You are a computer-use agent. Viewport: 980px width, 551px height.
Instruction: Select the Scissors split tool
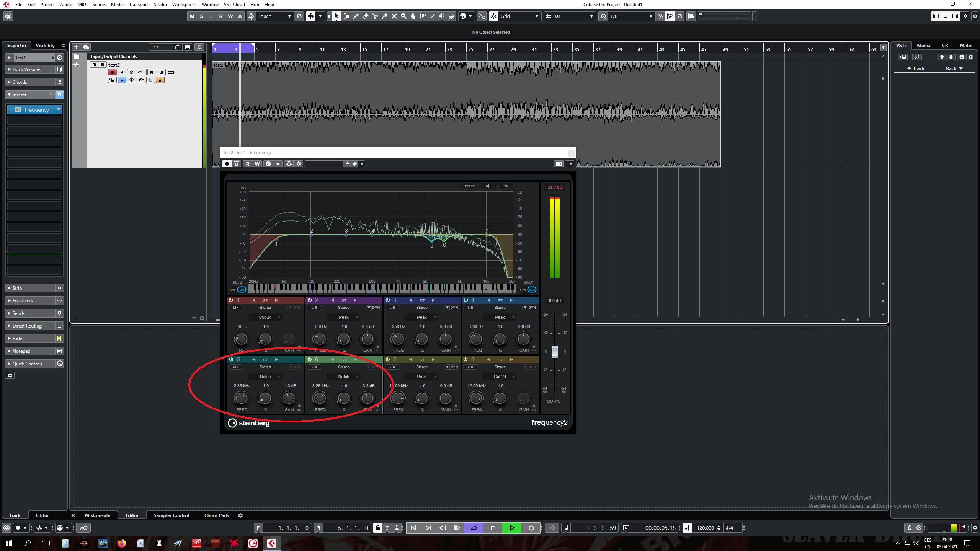[x=375, y=16]
